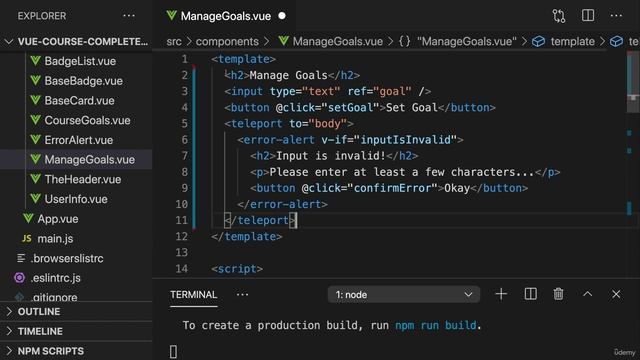The height and width of the screenshot is (360, 640).
Task: Click the terminal cursor prompt
Action: click(173, 351)
